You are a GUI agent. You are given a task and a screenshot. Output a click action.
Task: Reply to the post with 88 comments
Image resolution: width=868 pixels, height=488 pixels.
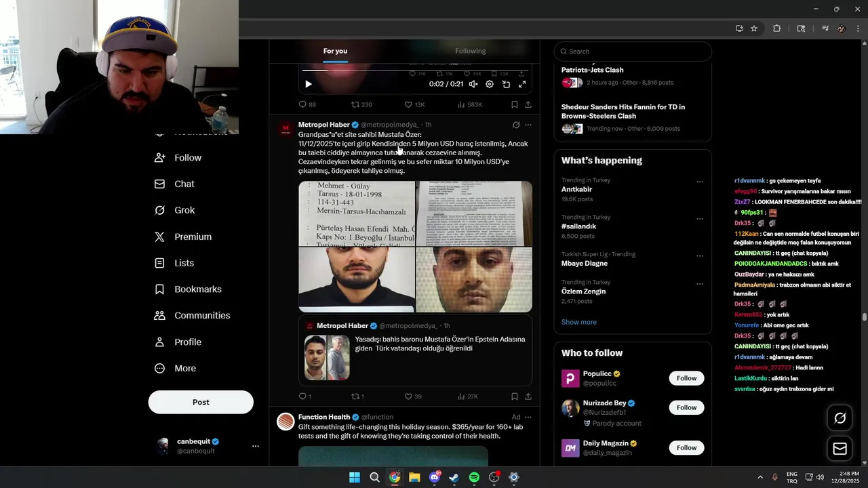click(307, 104)
